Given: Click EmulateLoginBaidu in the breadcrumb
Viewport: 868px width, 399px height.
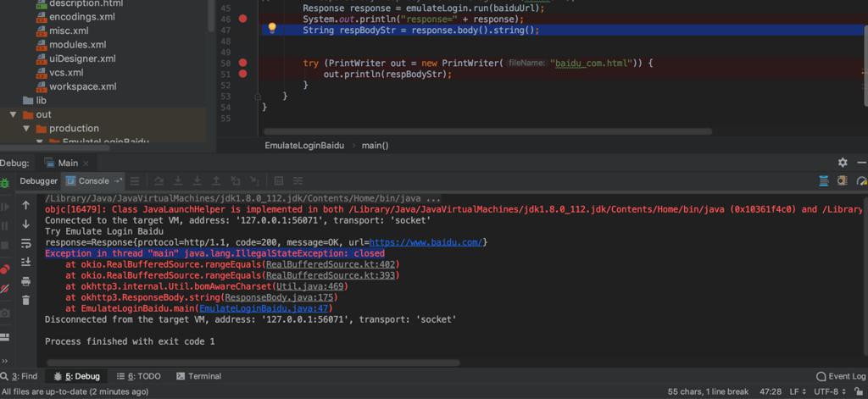Looking at the screenshot, I should coord(304,146).
